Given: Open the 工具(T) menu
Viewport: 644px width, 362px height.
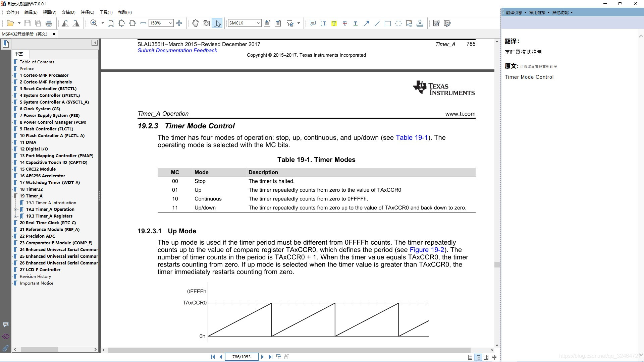Looking at the screenshot, I should tap(106, 12).
